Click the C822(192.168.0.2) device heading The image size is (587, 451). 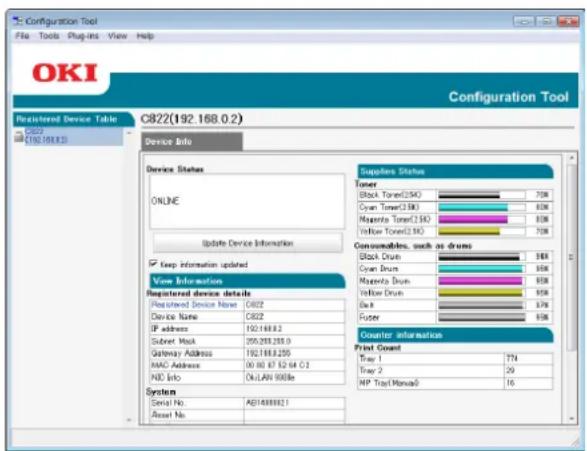(x=192, y=119)
